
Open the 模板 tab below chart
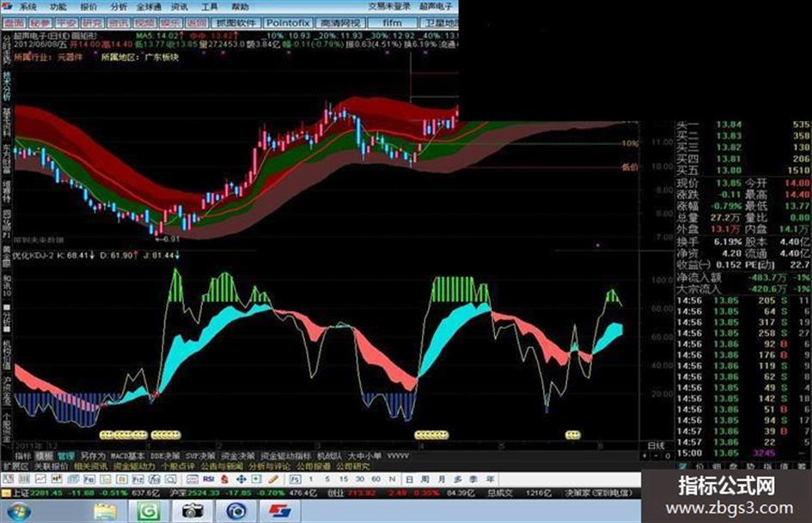[x=44, y=456]
